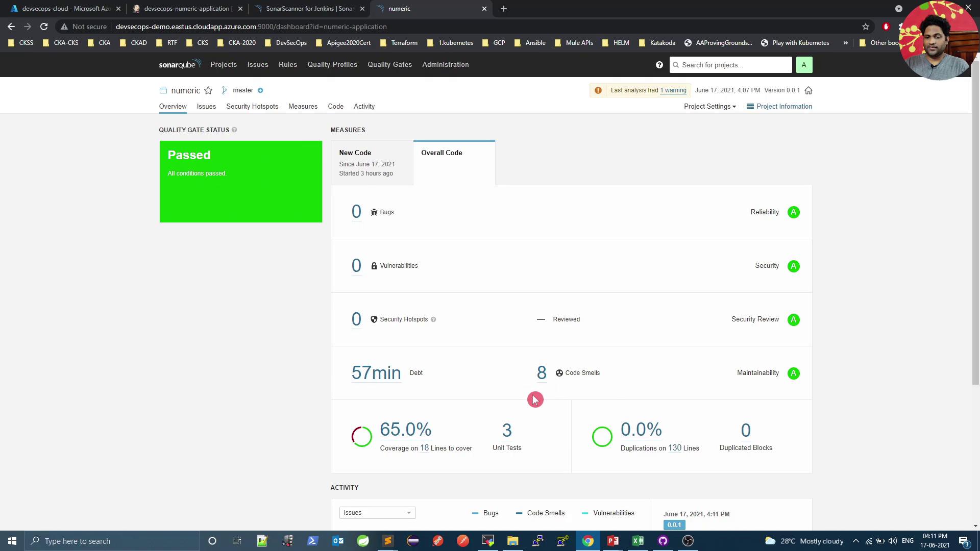The width and height of the screenshot is (980, 551).
Task: Click the add branch plus icon beside master
Action: (x=260, y=90)
